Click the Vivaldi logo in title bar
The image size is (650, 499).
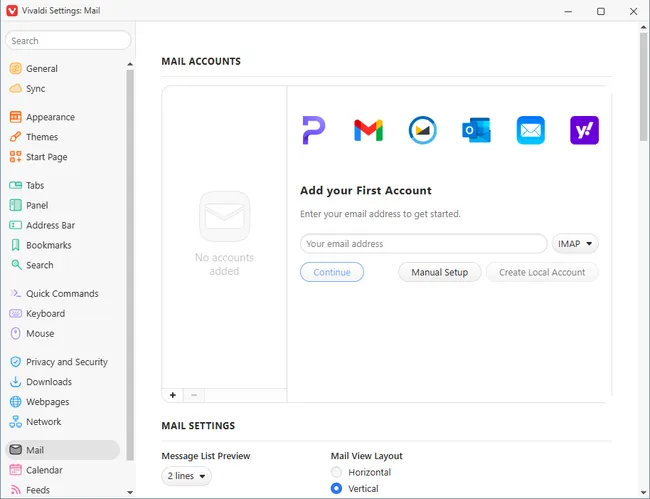pos(11,11)
